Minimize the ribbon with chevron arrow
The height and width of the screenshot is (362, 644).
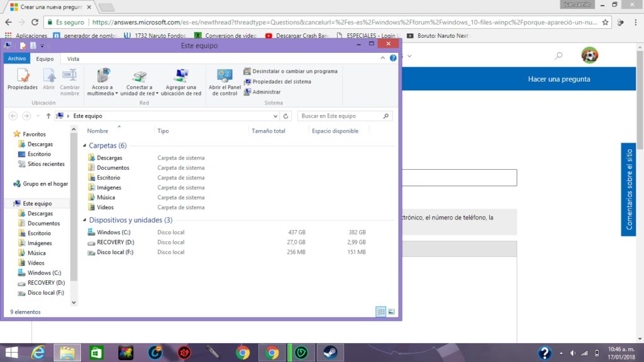point(383,58)
